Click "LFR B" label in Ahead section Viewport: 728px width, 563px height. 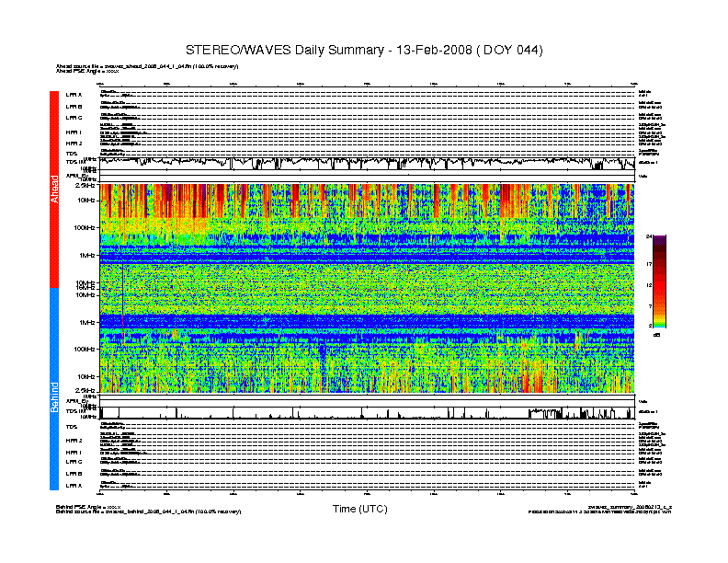pos(74,107)
